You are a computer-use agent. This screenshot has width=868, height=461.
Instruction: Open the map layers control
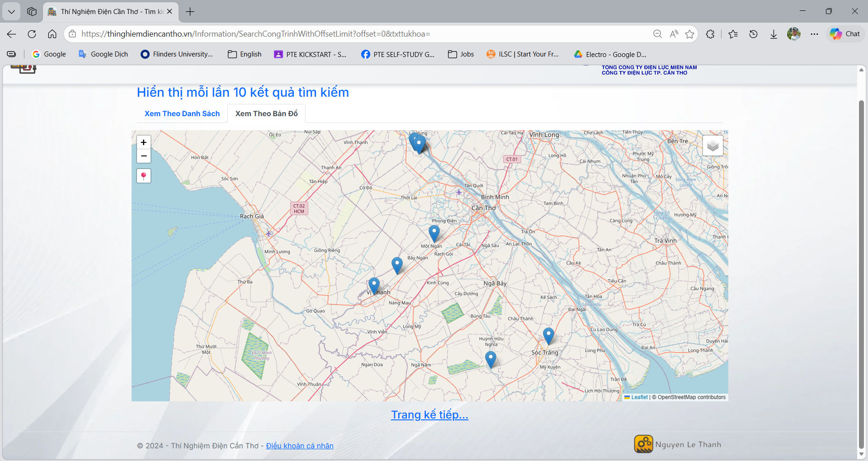click(712, 146)
